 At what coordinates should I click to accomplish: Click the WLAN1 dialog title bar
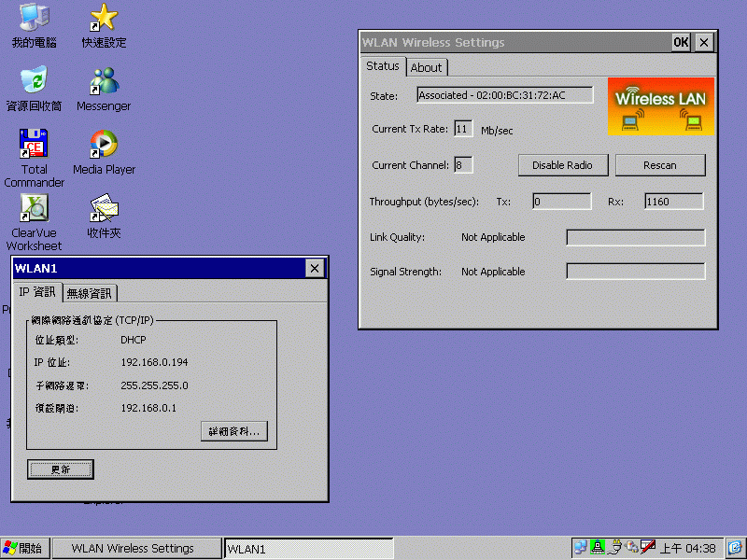pyautogui.click(x=159, y=268)
